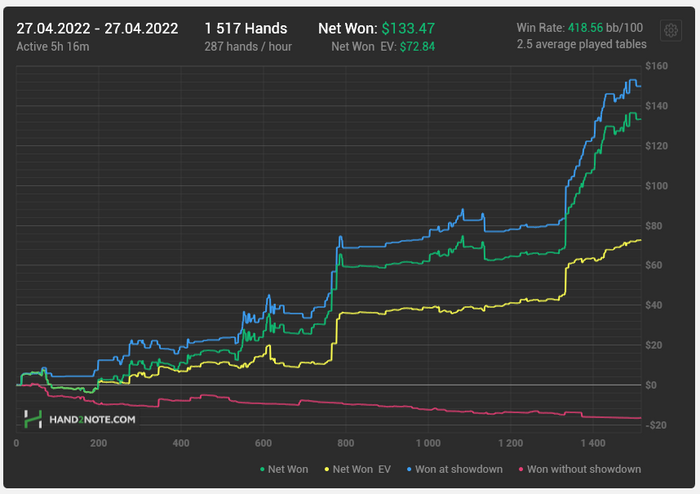Click the 600 x-axis label
700x494 pixels.
coord(263,443)
